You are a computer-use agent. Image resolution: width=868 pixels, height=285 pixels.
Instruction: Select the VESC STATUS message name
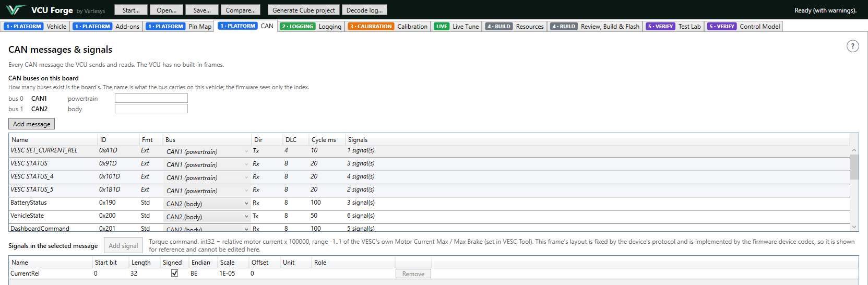(x=29, y=163)
